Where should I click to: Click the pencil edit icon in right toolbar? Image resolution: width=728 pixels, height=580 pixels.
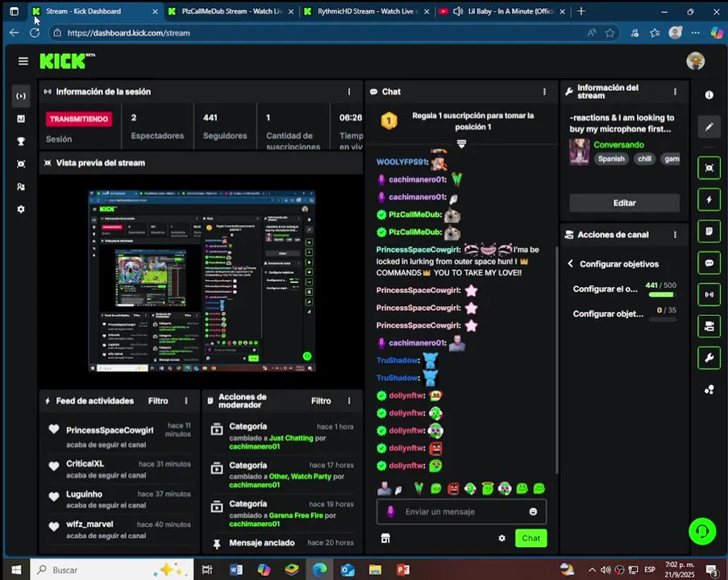[x=709, y=126]
